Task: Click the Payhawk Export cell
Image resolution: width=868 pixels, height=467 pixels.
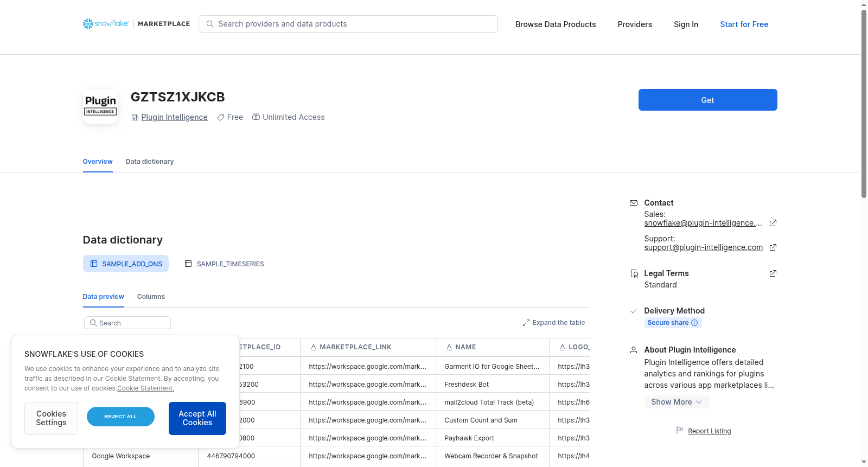Action: [x=493, y=438]
